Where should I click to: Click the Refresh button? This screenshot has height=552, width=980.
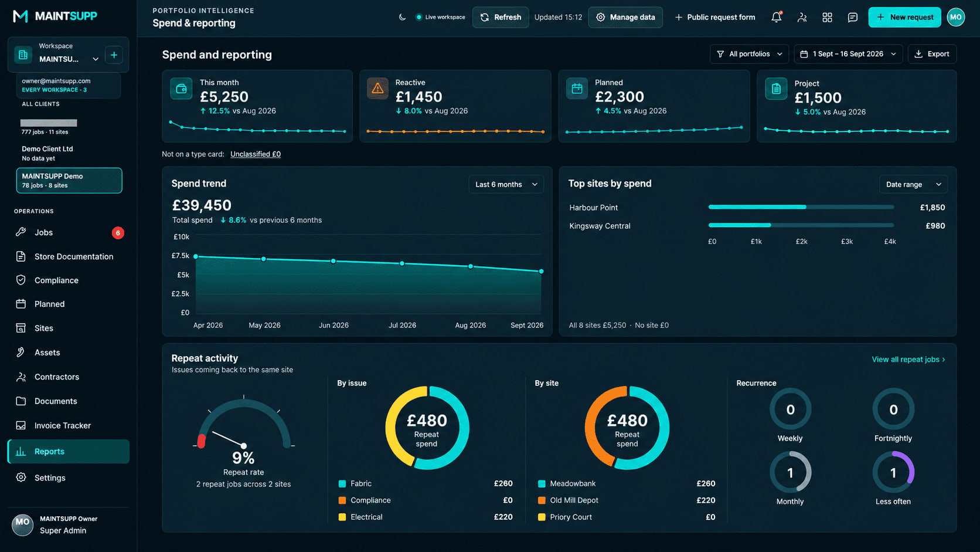coord(501,17)
